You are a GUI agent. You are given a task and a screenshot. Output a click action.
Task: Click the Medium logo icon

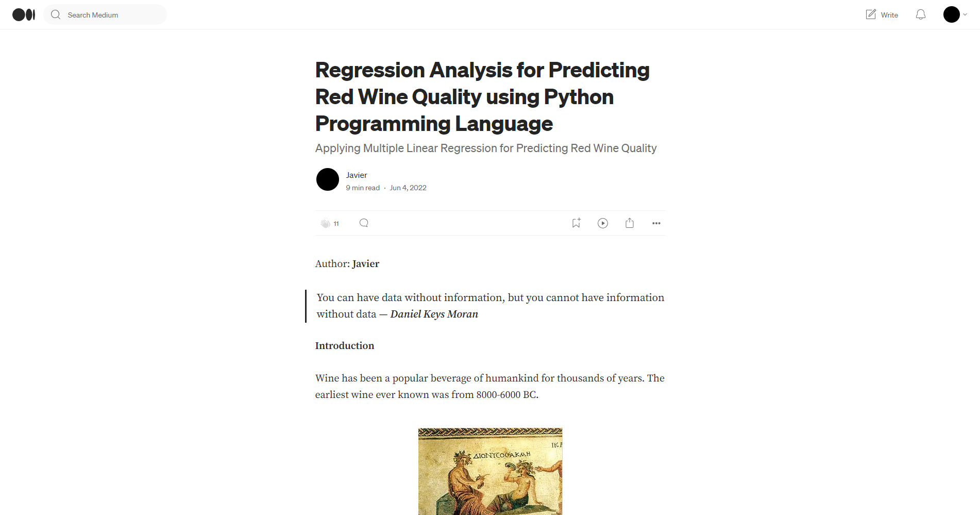24,14
